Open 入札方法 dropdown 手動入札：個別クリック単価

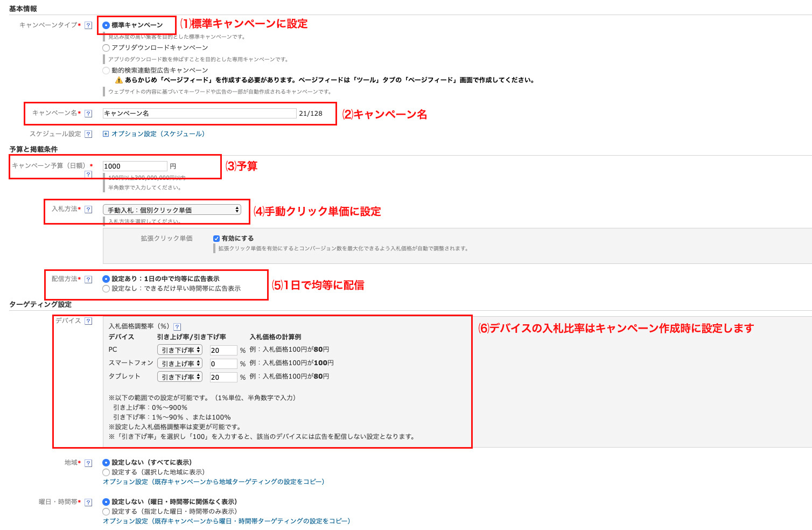(x=172, y=210)
